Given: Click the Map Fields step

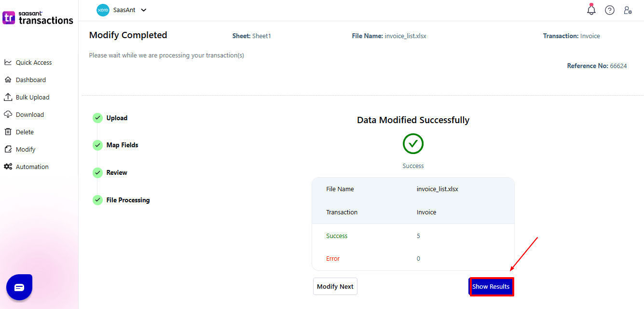Looking at the screenshot, I should 122,145.
